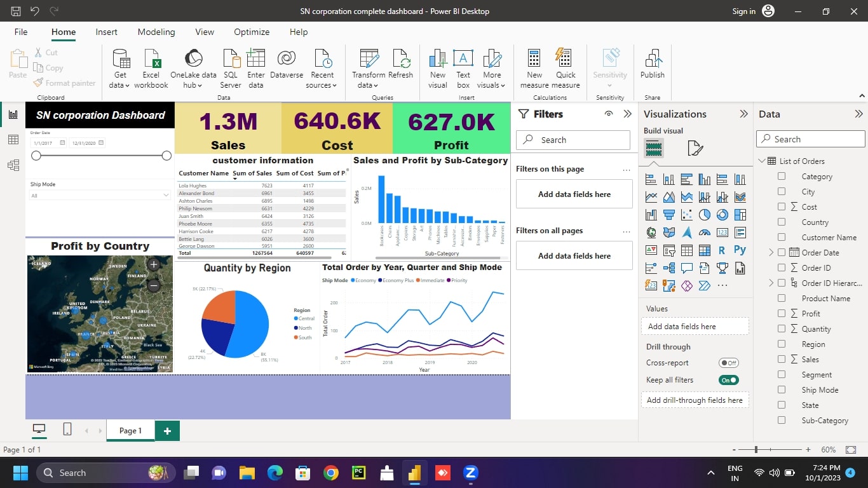Connect to SQL Server

[x=231, y=69]
